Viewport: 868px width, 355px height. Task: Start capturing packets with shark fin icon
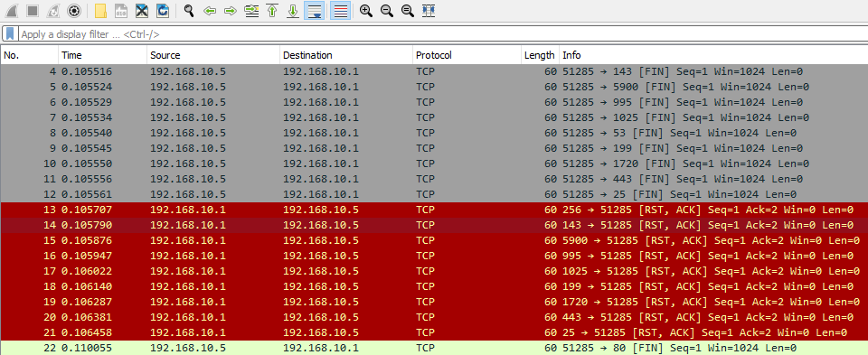coord(12,11)
